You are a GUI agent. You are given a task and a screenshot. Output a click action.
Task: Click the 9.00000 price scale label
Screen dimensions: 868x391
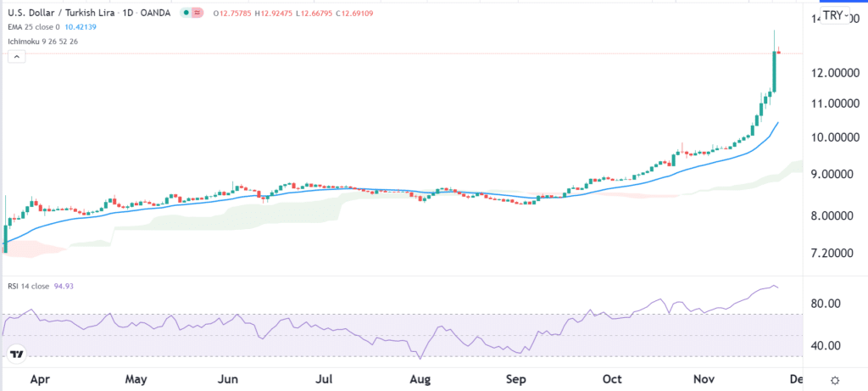click(831, 174)
